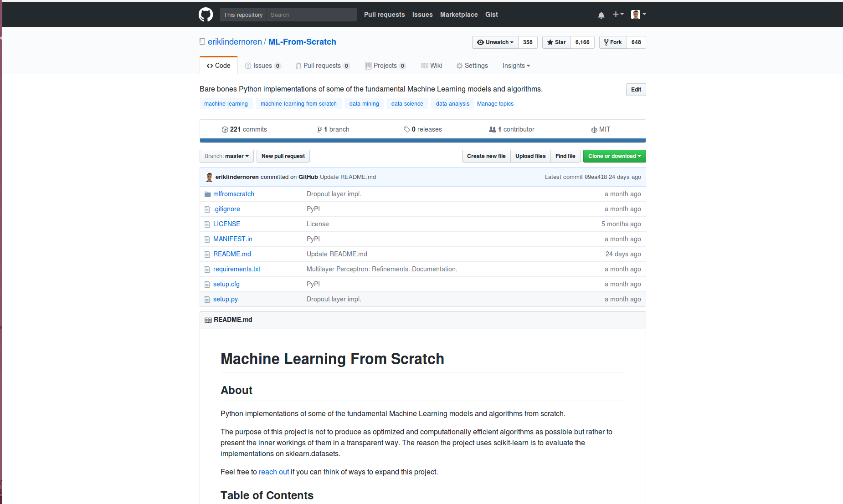Click the language breakdown color bar
The image size is (843, 504).
pos(422,141)
